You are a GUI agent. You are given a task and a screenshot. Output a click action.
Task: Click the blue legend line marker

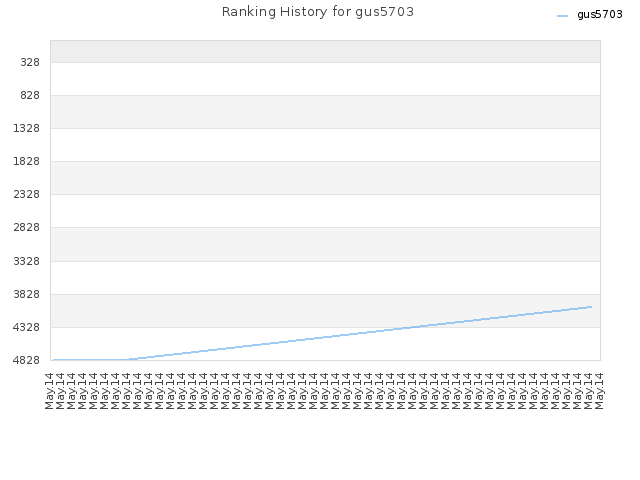click(x=562, y=16)
